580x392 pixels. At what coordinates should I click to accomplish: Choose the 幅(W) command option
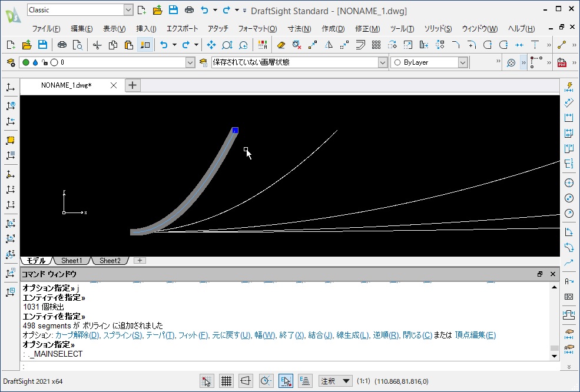pyautogui.click(x=265, y=335)
